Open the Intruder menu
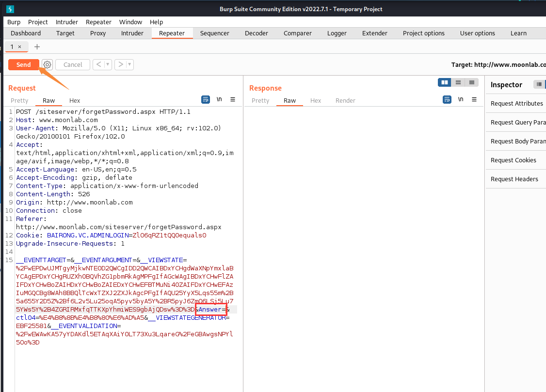The width and height of the screenshot is (546, 392). coord(66,22)
